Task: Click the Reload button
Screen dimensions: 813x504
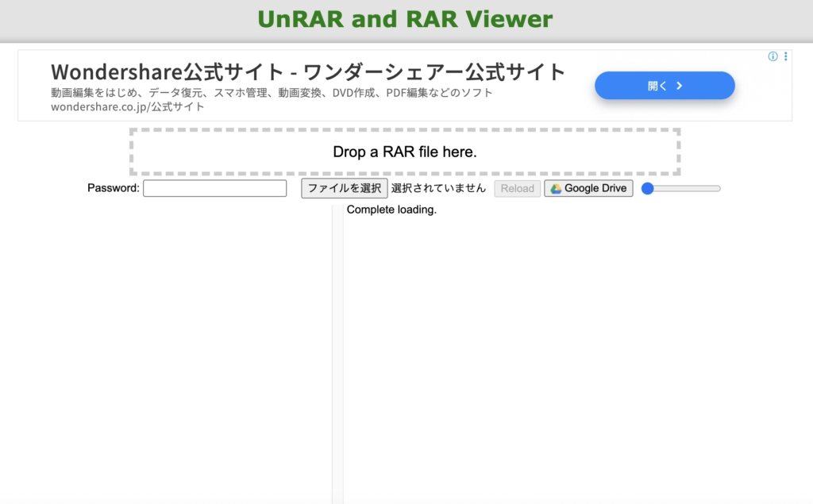Action: (517, 189)
